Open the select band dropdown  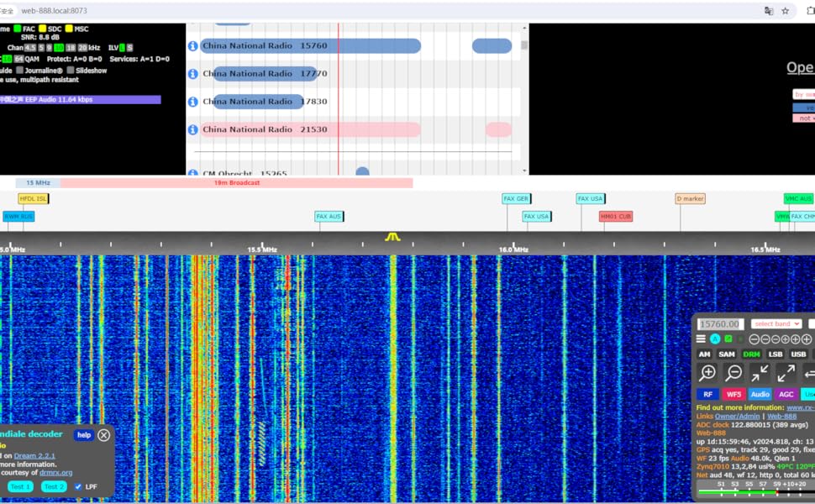[776, 324]
